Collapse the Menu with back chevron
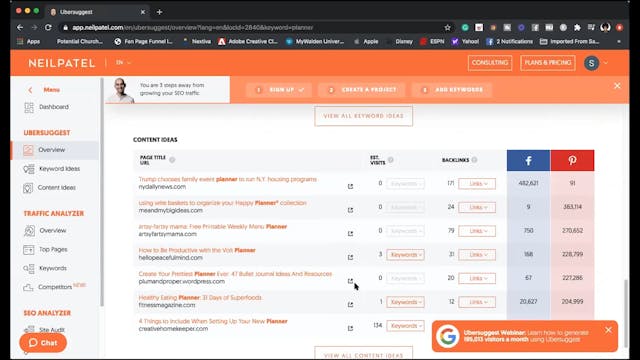The image size is (640, 360). pyautogui.click(x=30, y=90)
